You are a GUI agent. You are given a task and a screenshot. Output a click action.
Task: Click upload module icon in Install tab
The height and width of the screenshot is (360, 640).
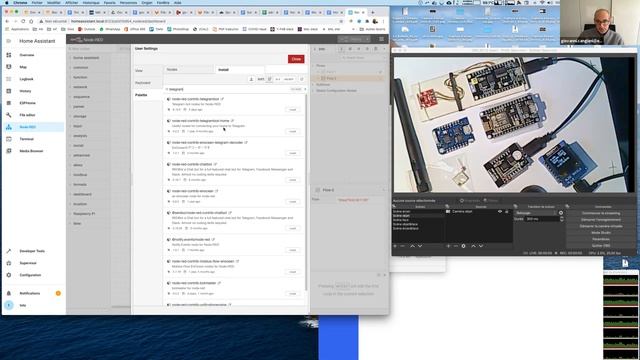251,79
